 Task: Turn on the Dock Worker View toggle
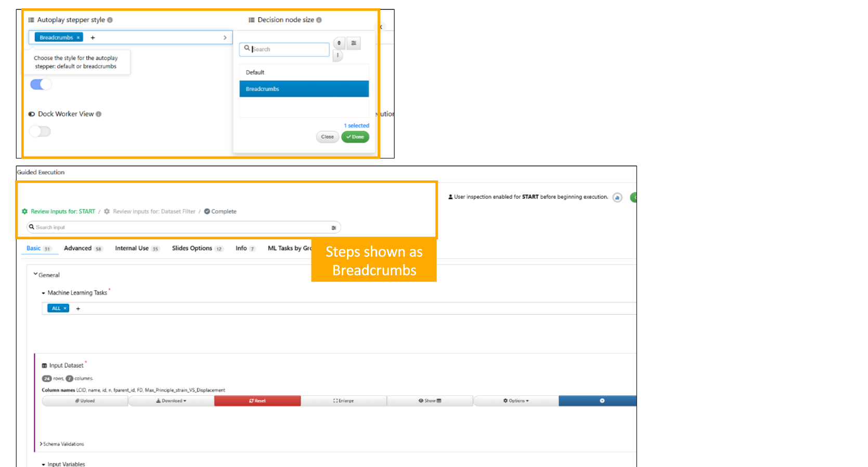40,132
